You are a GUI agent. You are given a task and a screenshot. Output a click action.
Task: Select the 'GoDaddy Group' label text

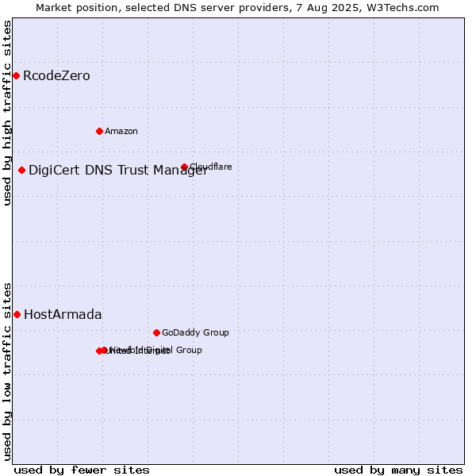195,332
